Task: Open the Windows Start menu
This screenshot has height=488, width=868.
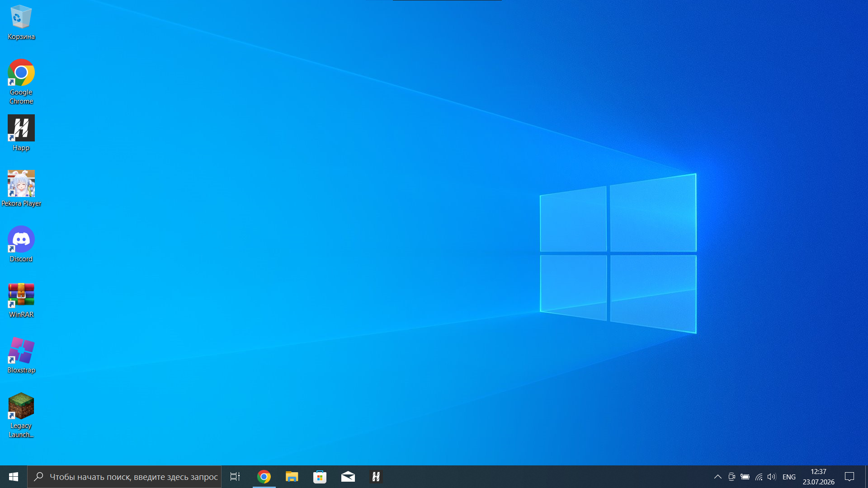Action: click(14, 477)
